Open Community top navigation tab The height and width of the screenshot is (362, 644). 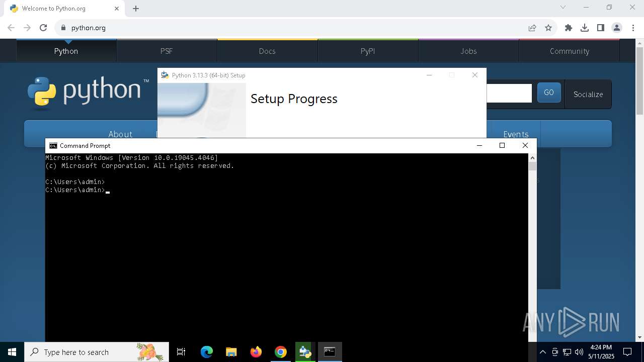pyautogui.click(x=569, y=51)
